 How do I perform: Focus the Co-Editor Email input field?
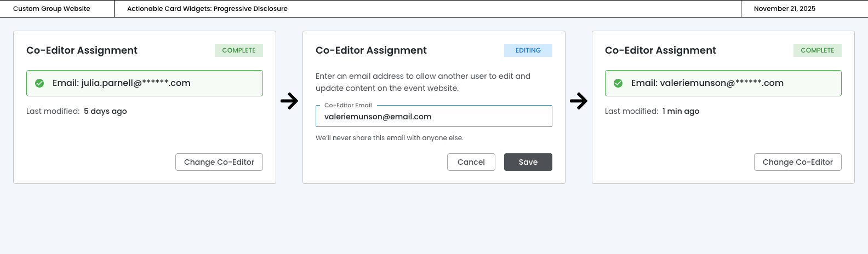point(434,117)
